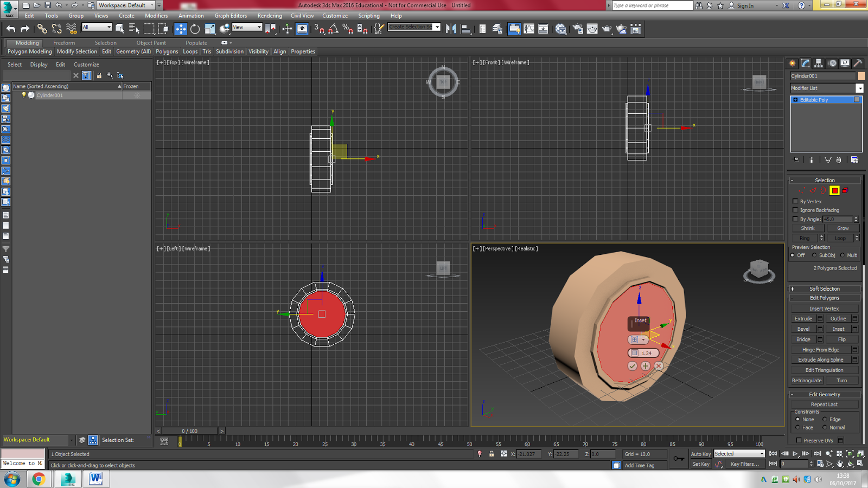Open the Curve Editor

point(529,29)
